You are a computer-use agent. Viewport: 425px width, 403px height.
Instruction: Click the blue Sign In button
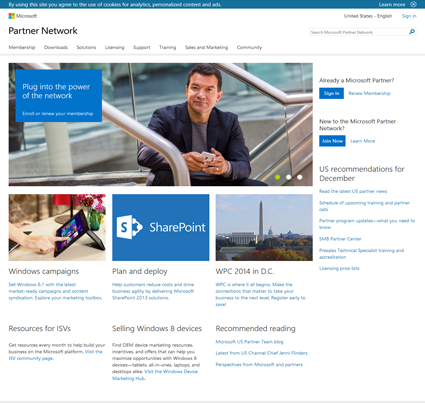331,93
